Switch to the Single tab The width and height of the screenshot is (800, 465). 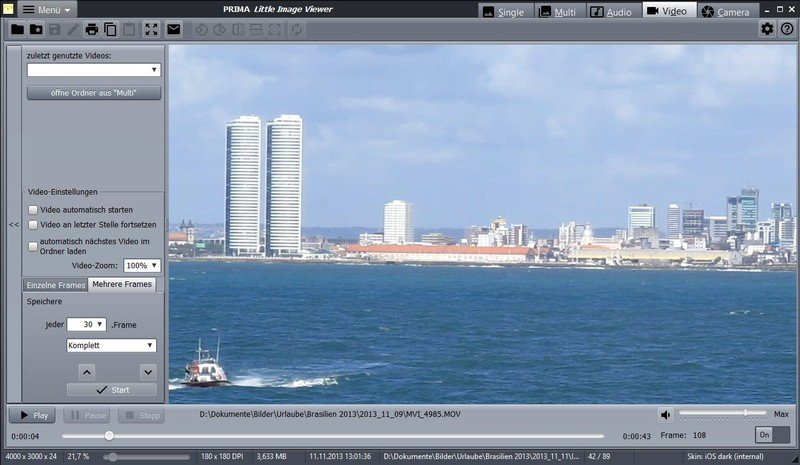point(504,12)
